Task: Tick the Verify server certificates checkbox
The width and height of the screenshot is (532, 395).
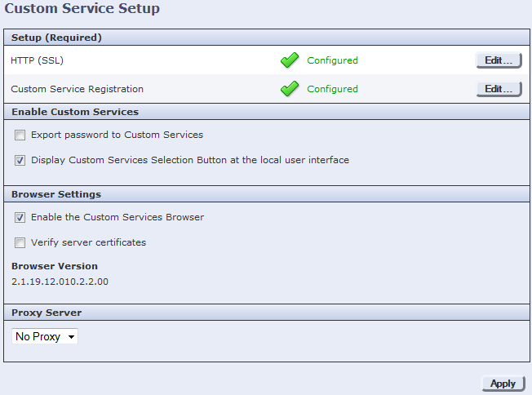Action: point(20,243)
